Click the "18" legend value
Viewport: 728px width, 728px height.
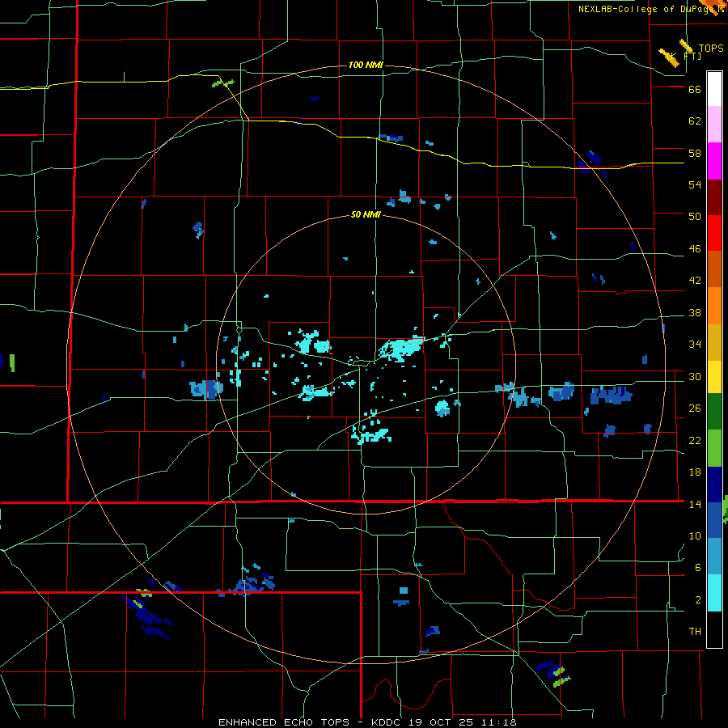(695, 472)
